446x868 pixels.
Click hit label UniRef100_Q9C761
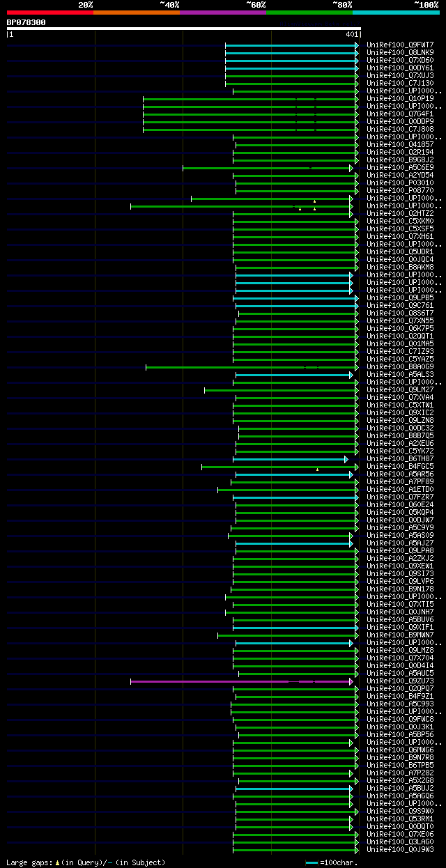point(400,305)
